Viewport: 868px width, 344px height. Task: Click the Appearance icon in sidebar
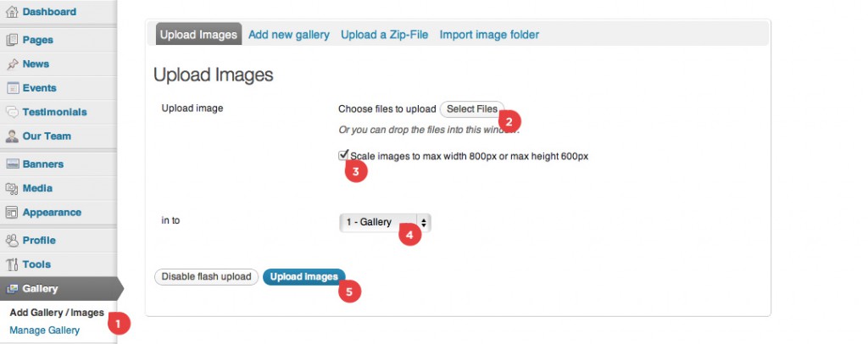pos(12,213)
